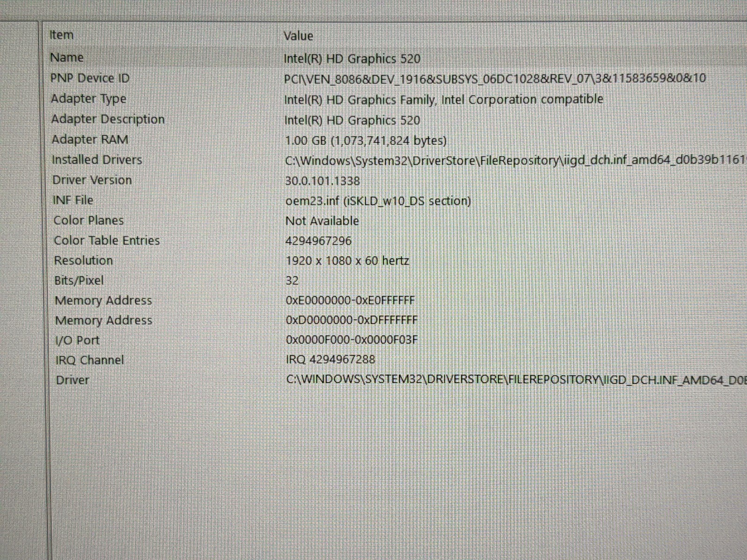Image resolution: width=747 pixels, height=560 pixels.
Task: Select the Adapter Type row
Action: [88, 99]
